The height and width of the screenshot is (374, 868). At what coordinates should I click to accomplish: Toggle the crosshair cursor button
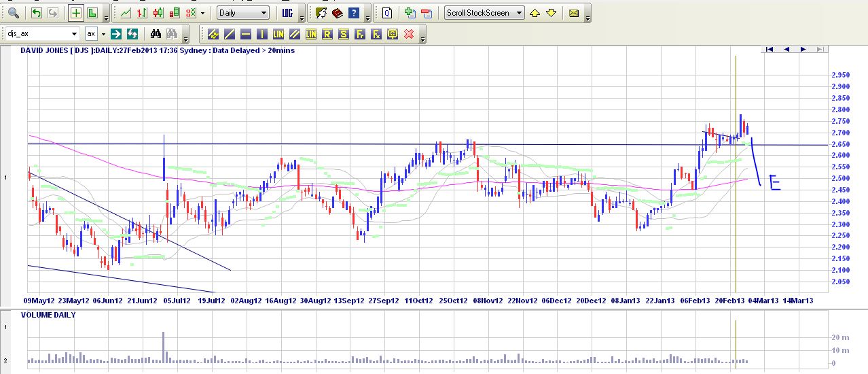pos(76,13)
